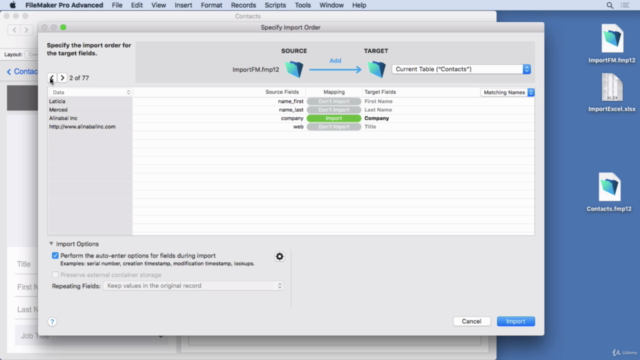Click the Merced data value
This screenshot has width=640, height=360.
point(58,110)
